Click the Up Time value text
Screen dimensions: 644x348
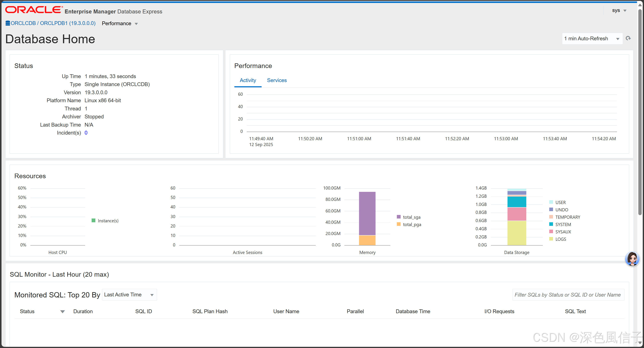click(110, 76)
